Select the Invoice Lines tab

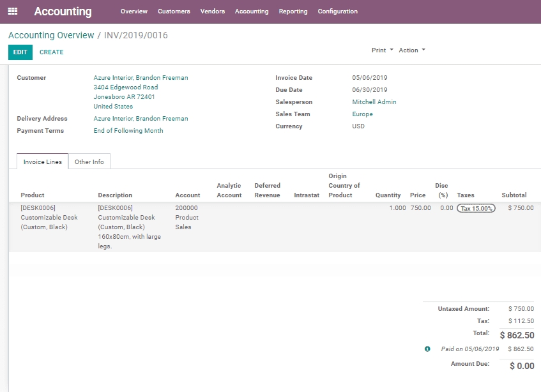[42, 162]
